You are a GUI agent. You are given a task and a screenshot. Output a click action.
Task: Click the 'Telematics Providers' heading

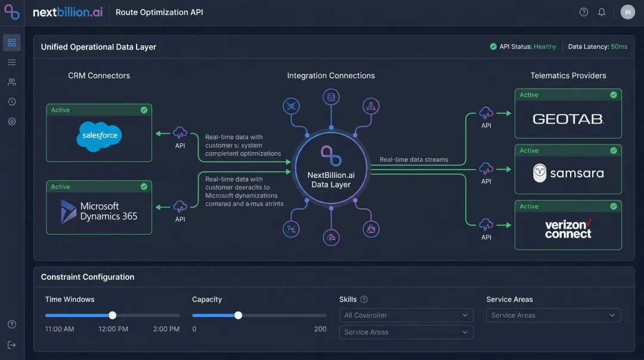(568, 75)
